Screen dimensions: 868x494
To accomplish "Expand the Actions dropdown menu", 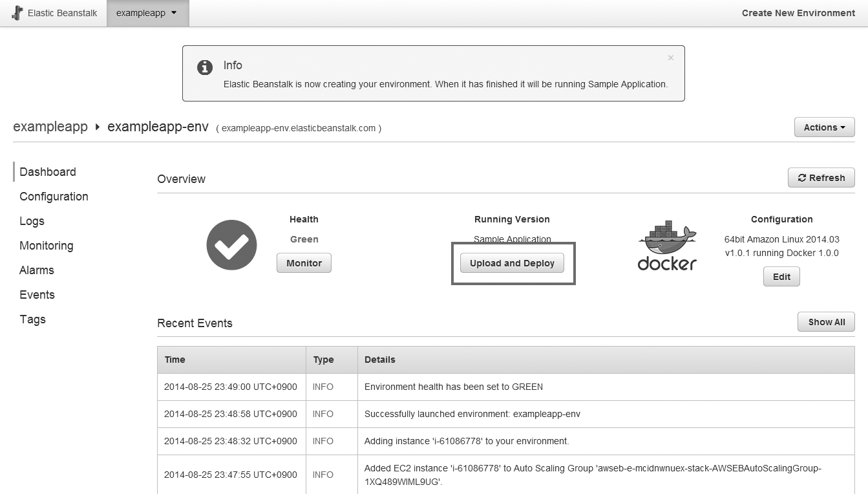I will click(824, 127).
